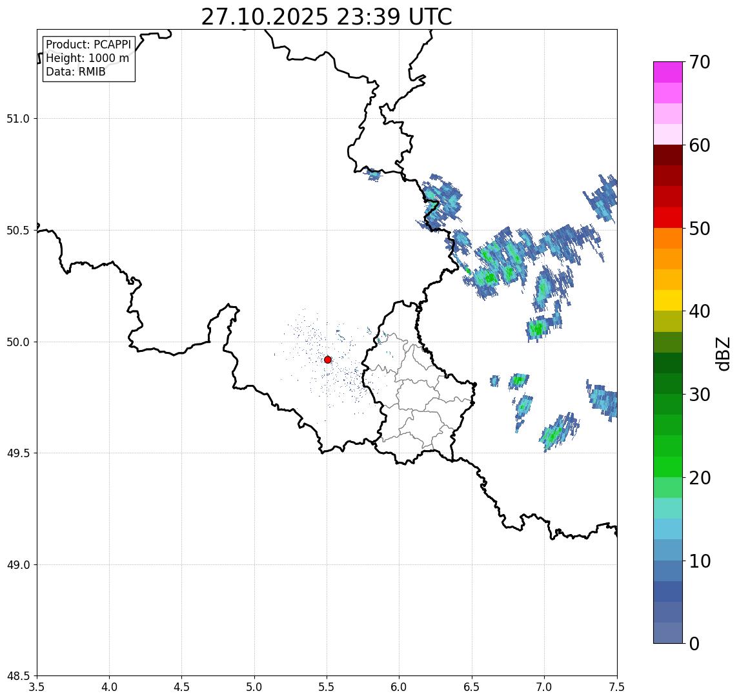The height and width of the screenshot is (700, 739).
Task: Click the longitude axis label "6.5"
Action: click(x=472, y=687)
